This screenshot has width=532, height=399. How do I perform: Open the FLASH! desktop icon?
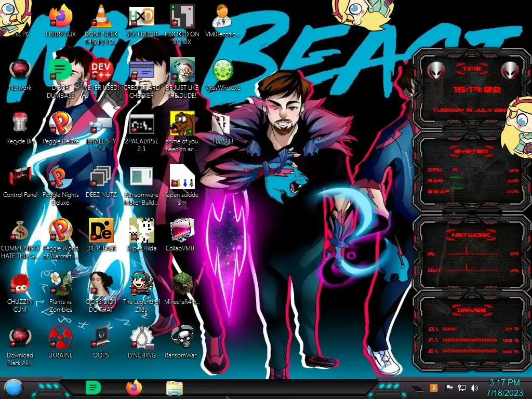[x=221, y=124]
